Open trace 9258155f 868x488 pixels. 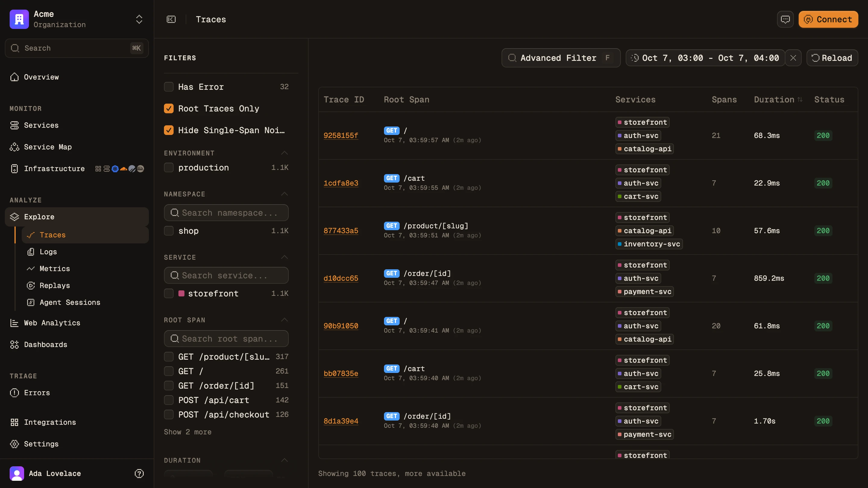click(341, 135)
